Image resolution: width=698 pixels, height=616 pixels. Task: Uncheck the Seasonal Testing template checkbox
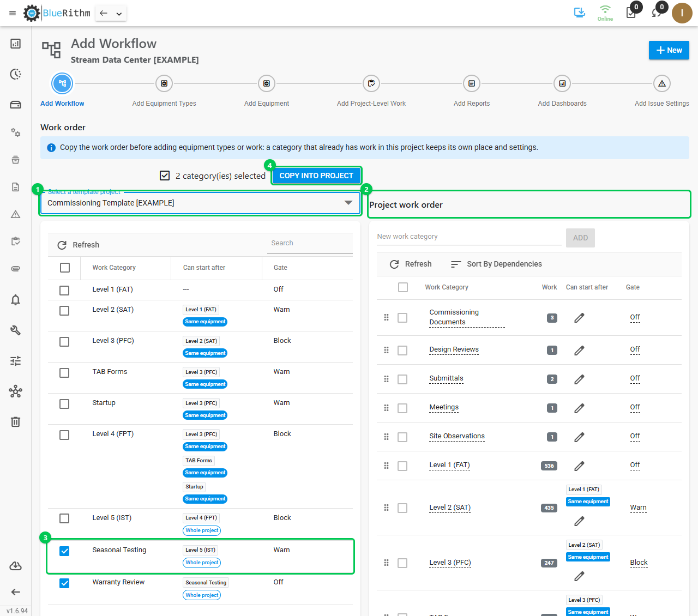(x=64, y=551)
